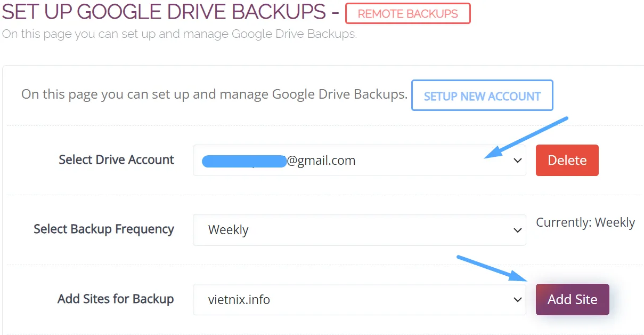Click the 'Currently: Weekly' status text
The image size is (644, 335).
click(x=585, y=222)
